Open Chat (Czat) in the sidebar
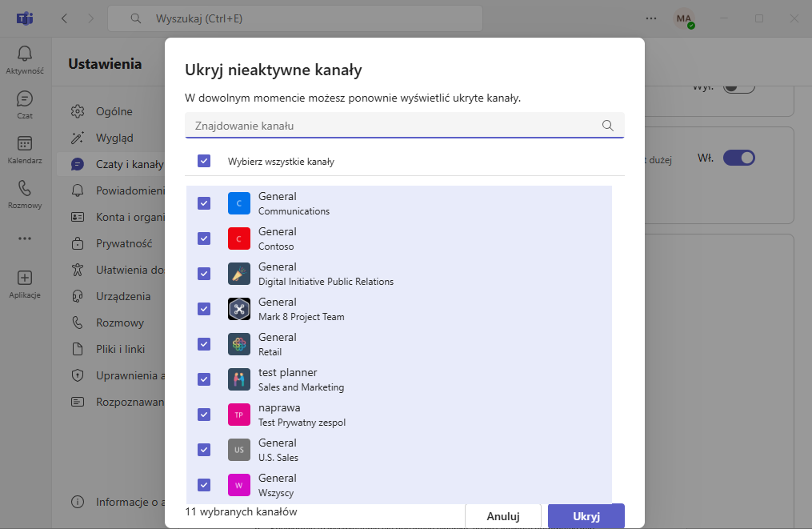Viewport: 812px width, 529px height. [24, 105]
